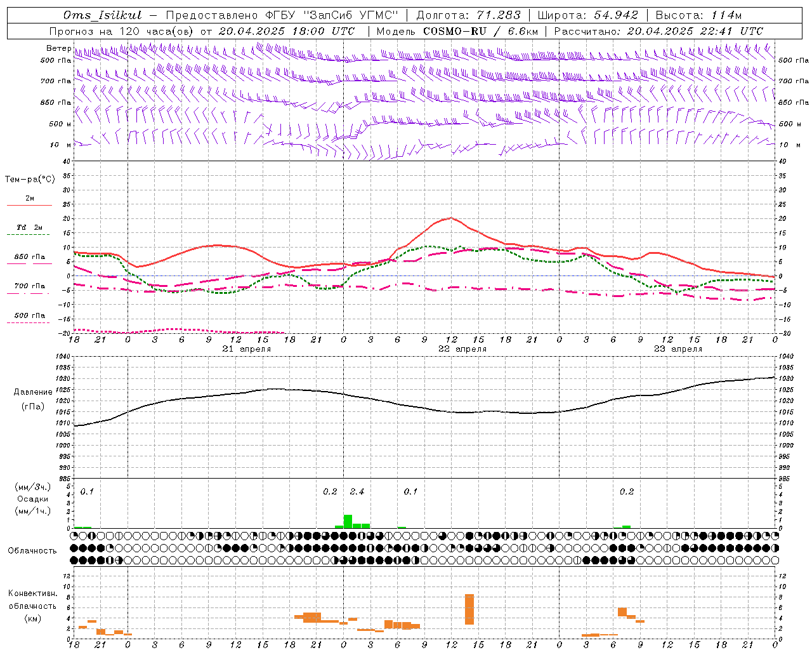Click the "Облачность" cloud cover label

(x=32, y=551)
